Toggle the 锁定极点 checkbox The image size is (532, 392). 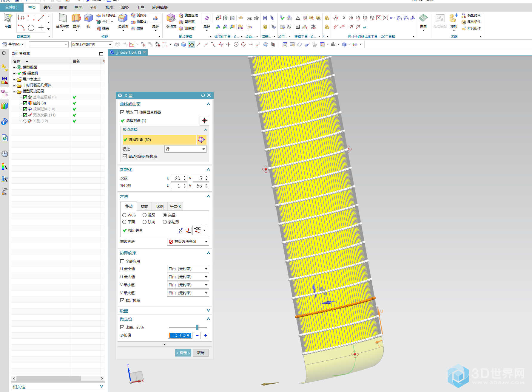tap(122, 300)
